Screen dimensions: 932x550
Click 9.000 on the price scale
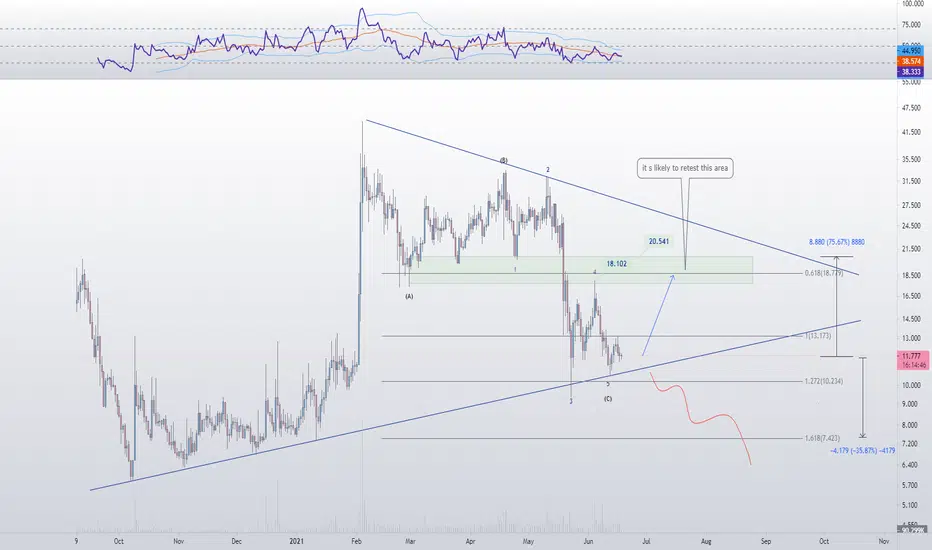(x=911, y=404)
